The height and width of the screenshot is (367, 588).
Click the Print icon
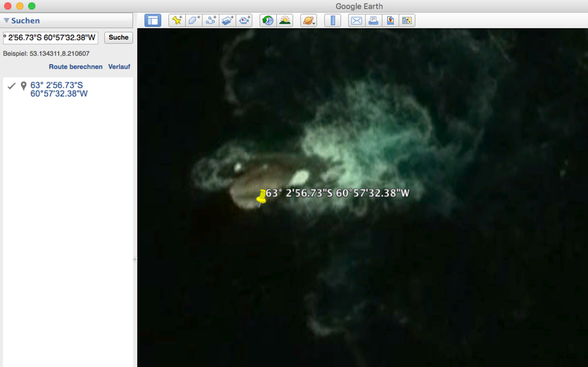[373, 20]
